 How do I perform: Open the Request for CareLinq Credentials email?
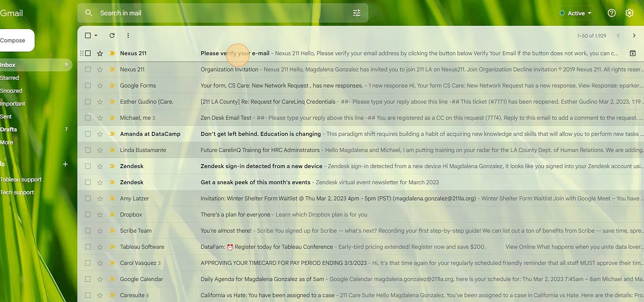point(361,102)
